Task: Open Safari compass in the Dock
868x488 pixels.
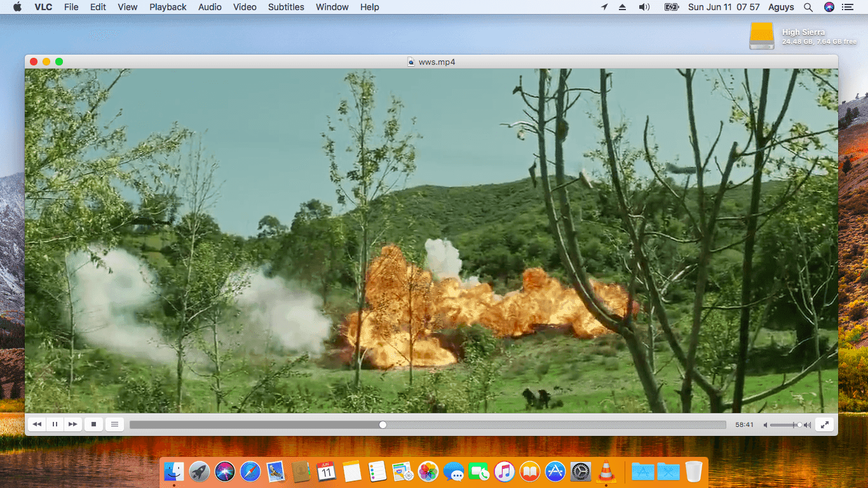Action: tap(250, 471)
